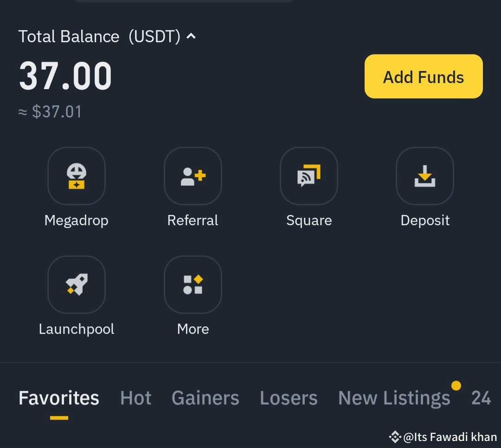
Task: Tap the 37.00 balance amount
Action: (65, 77)
